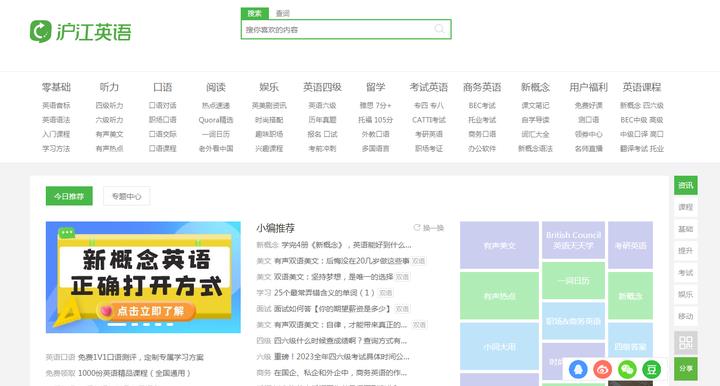Switch to the 查词 tab
The image size is (720, 386).
click(282, 13)
